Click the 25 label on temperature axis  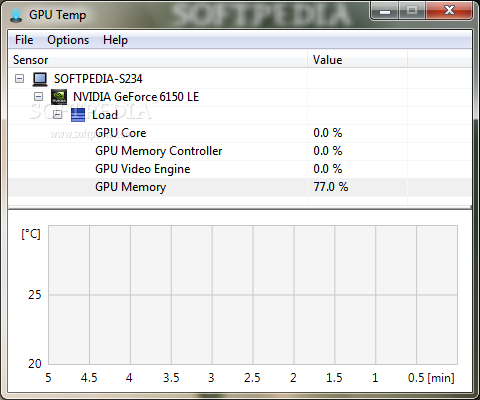[35, 295]
